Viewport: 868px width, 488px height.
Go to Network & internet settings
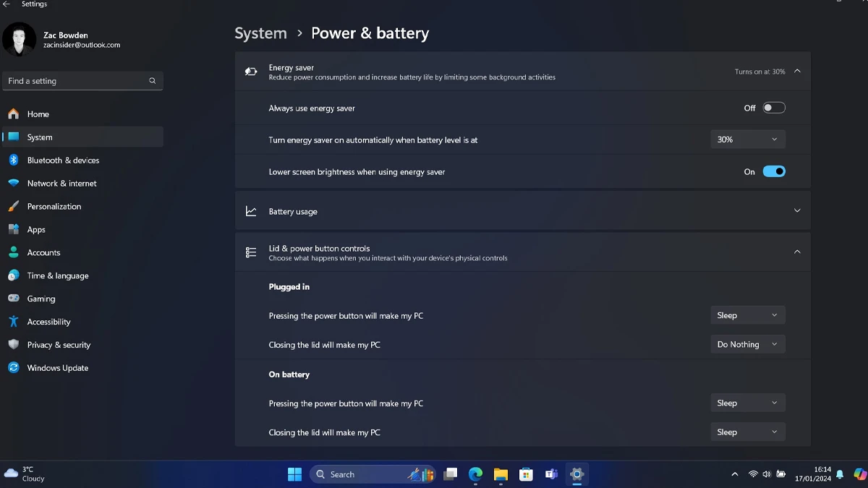[82, 184]
